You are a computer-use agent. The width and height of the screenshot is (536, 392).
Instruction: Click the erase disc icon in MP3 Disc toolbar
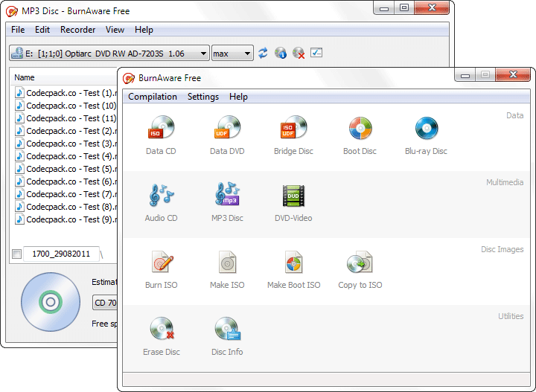coord(299,53)
